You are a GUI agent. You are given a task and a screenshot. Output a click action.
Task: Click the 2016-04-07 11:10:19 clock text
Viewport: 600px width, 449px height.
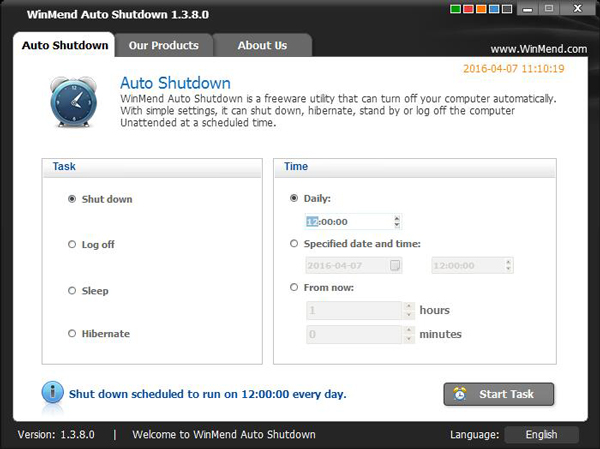point(514,69)
